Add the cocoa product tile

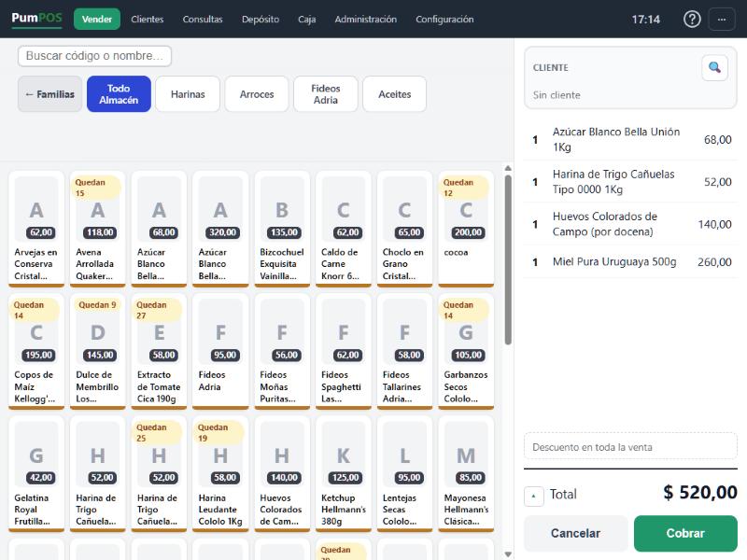click(466, 229)
